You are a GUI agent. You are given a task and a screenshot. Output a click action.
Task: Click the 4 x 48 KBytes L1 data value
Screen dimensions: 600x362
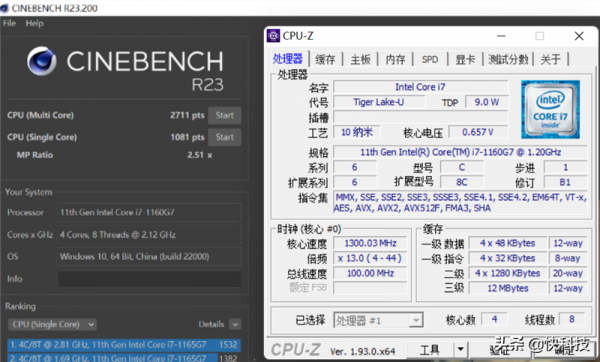tap(507, 243)
